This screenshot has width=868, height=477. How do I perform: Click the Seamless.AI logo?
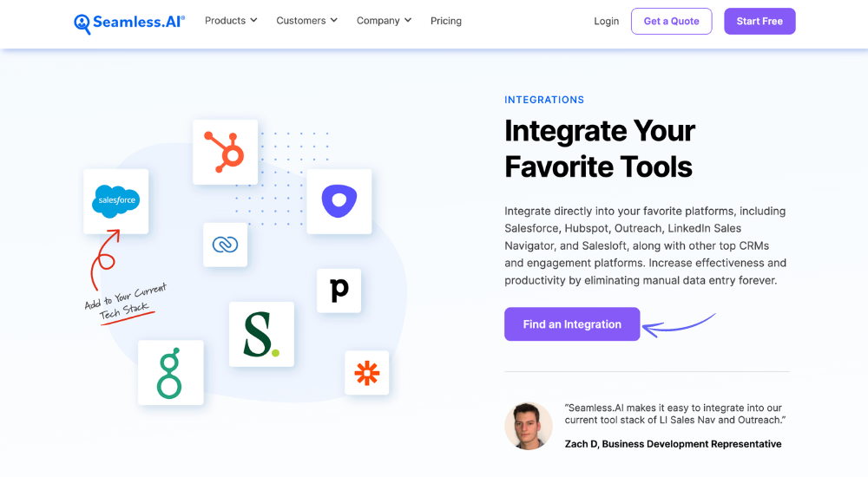[x=129, y=23]
